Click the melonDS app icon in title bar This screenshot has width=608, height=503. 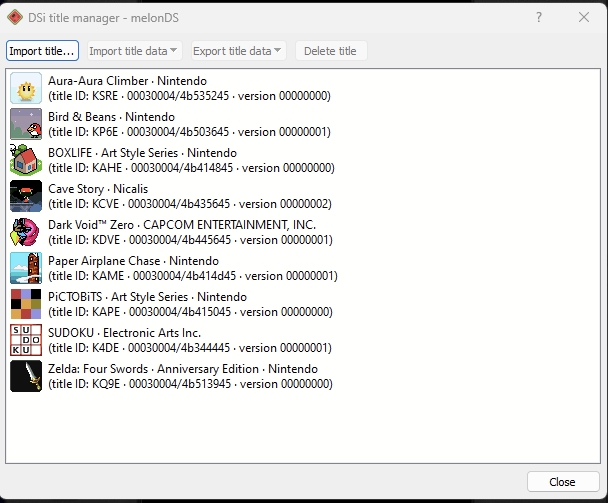(x=15, y=17)
